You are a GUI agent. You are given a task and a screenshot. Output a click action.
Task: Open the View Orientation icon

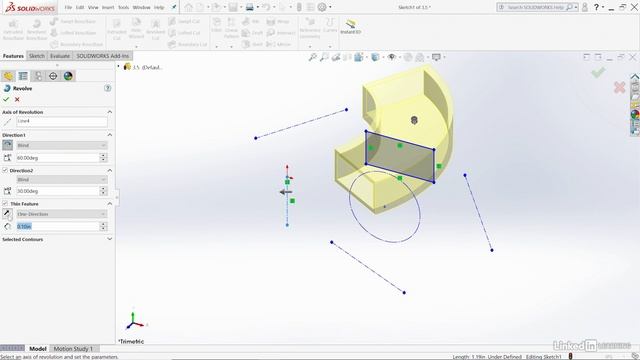(359, 57)
